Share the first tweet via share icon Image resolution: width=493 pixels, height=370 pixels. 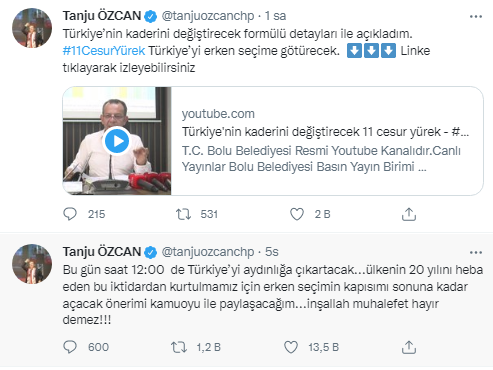409,214
